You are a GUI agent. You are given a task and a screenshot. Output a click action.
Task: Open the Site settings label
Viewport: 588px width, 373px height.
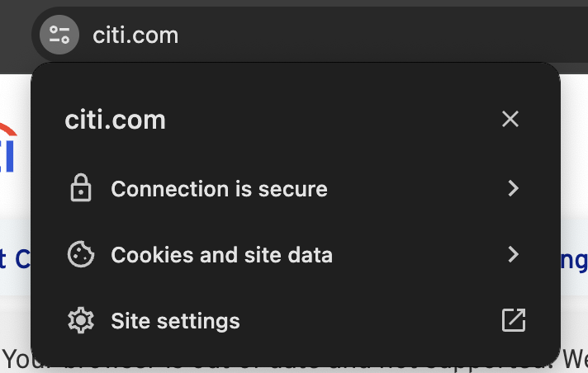[x=175, y=321]
